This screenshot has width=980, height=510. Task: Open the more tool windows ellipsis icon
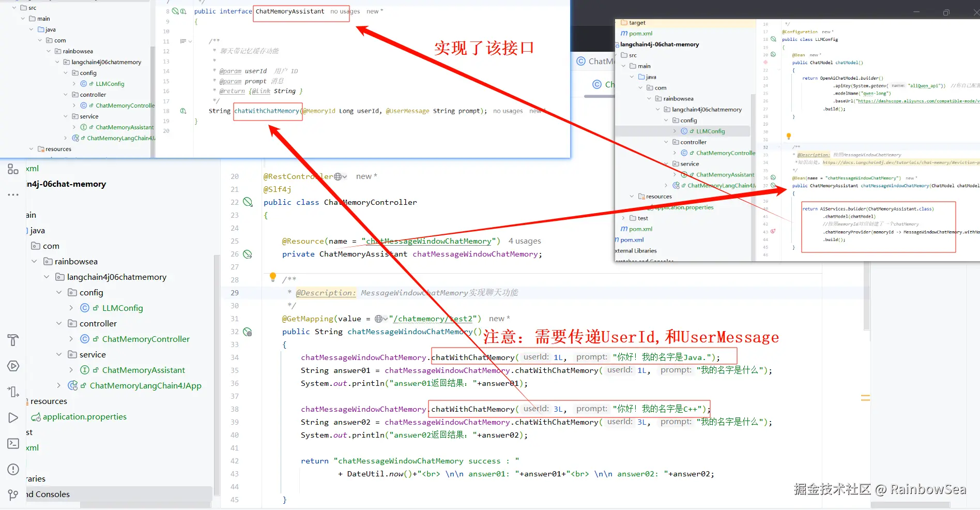[x=13, y=195]
